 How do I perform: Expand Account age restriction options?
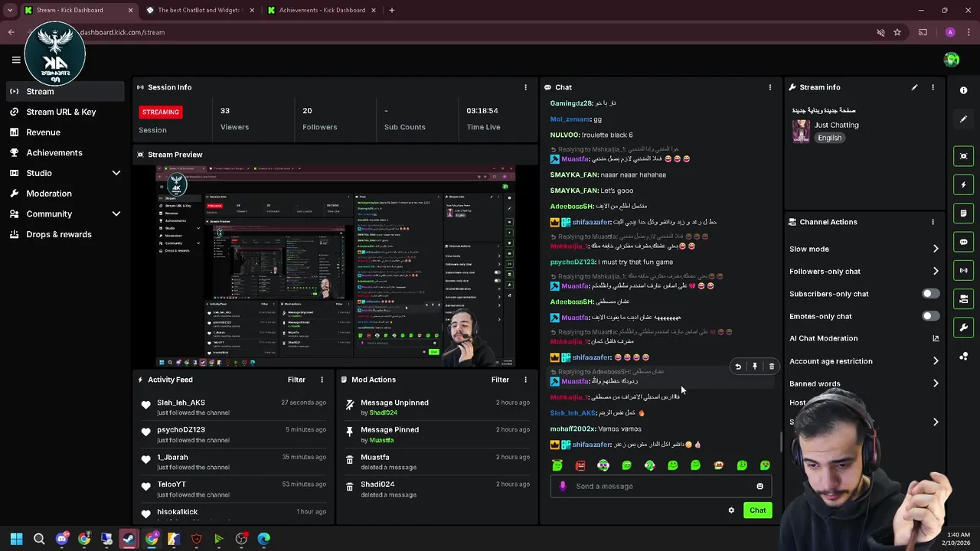tap(936, 361)
